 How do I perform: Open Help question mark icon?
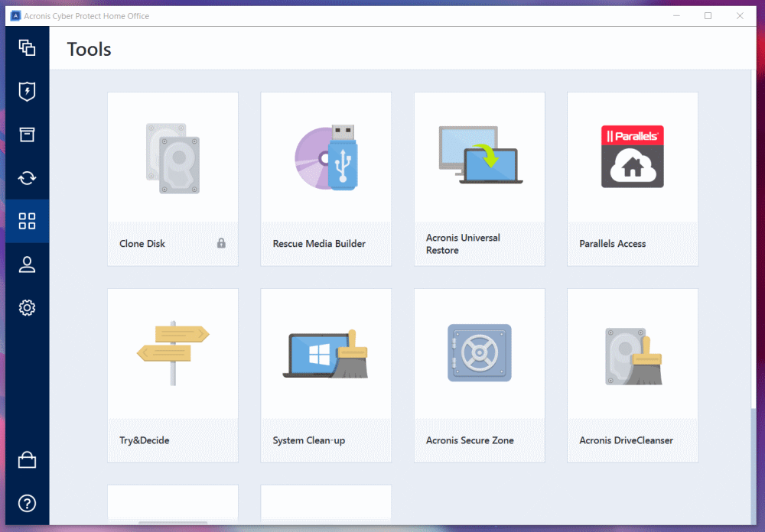coord(27,503)
